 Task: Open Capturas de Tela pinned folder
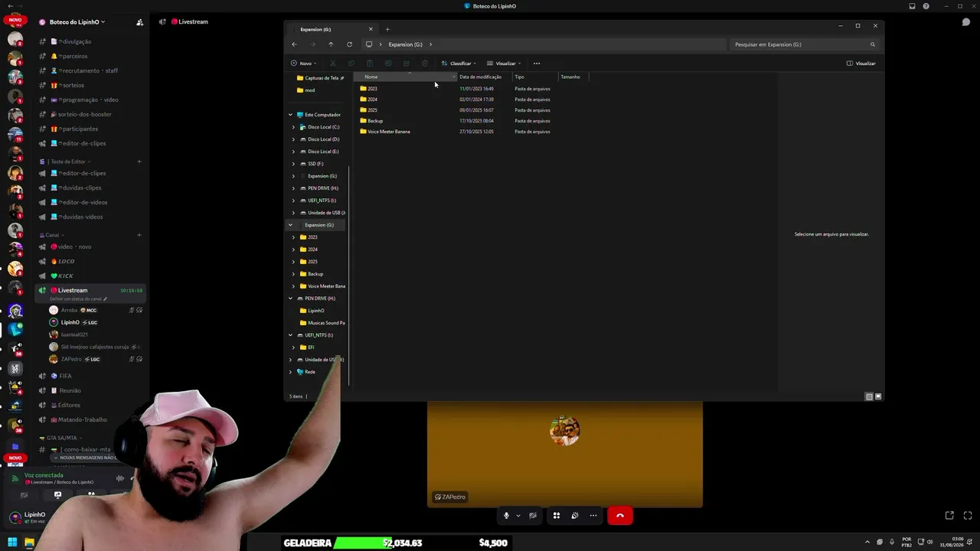tap(322, 78)
